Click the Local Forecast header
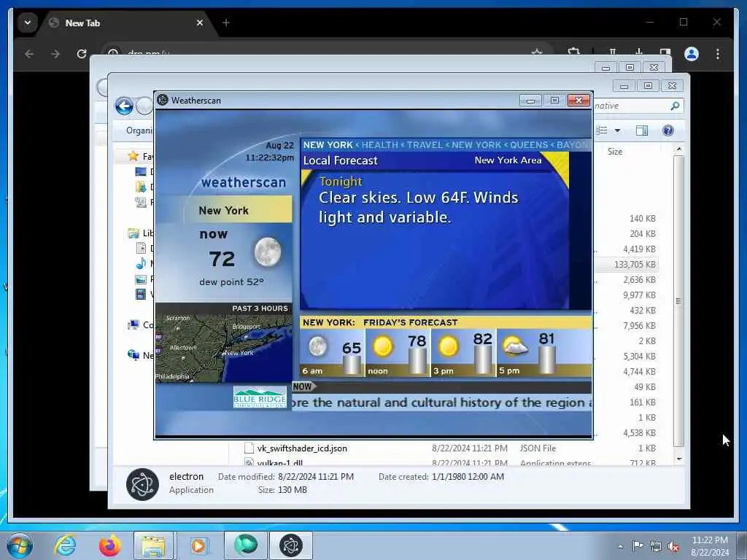The height and width of the screenshot is (560, 747). pyautogui.click(x=340, y=160)
